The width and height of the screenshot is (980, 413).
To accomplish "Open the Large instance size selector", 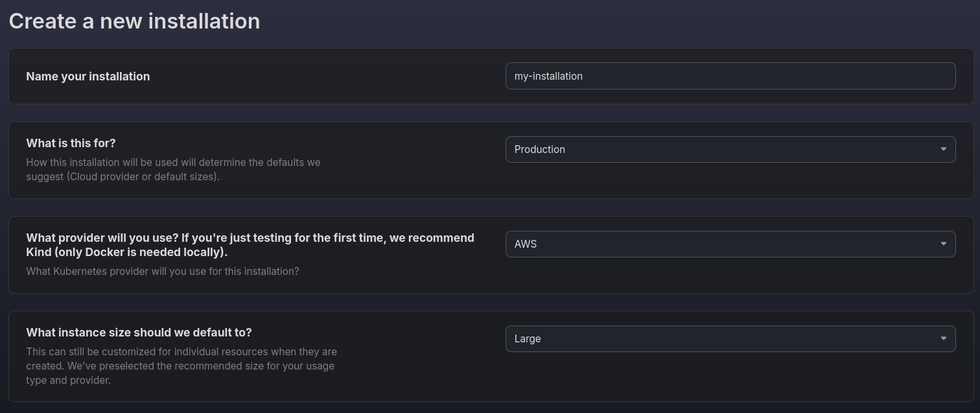I will 730,338.
